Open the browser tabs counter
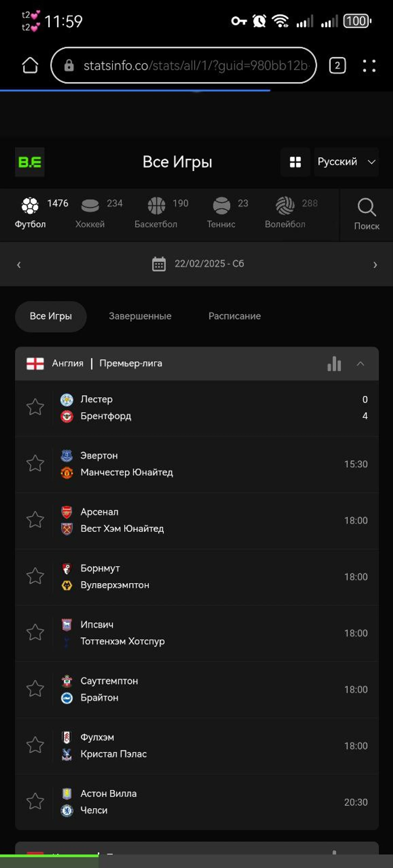393x868 pixels. [337, 65]
